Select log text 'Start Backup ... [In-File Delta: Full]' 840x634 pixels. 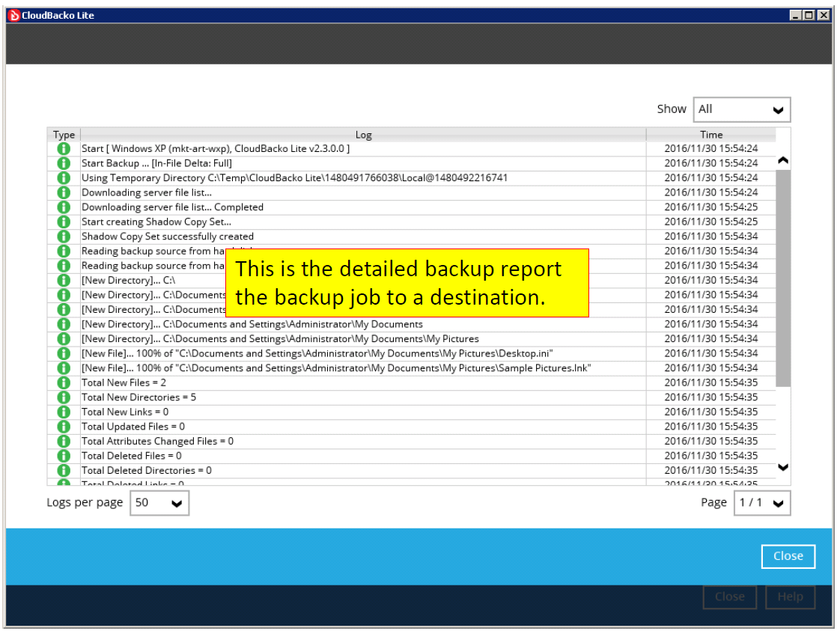(x=156, y=163)
